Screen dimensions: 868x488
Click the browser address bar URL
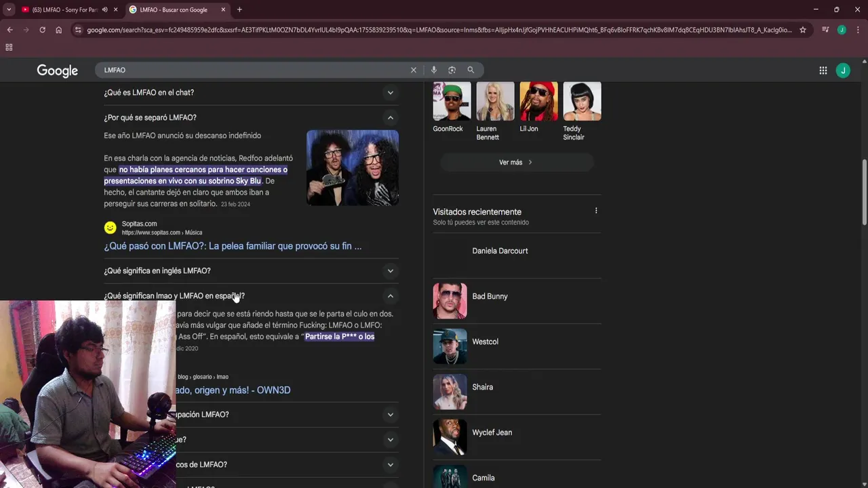[x=439, y=30]
